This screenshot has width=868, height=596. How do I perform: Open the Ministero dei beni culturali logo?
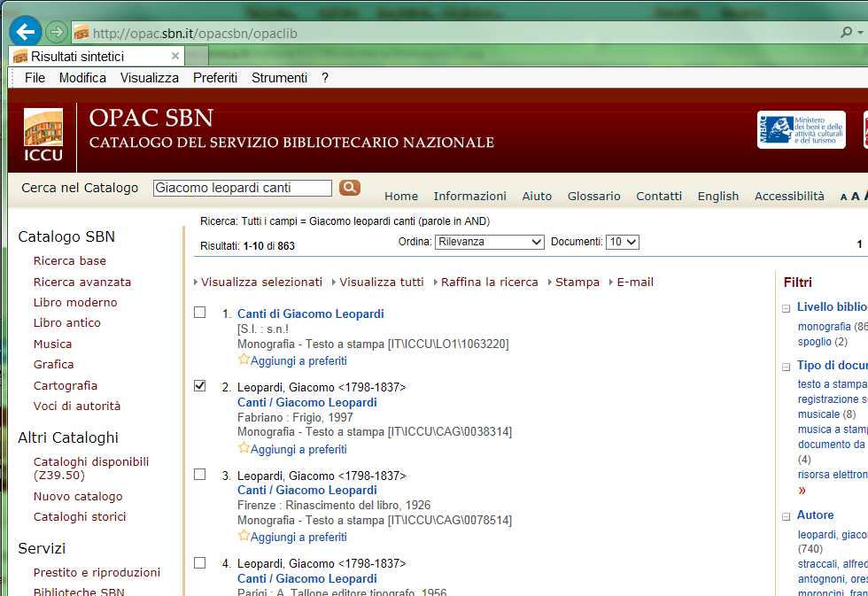[x=801, y=129]
